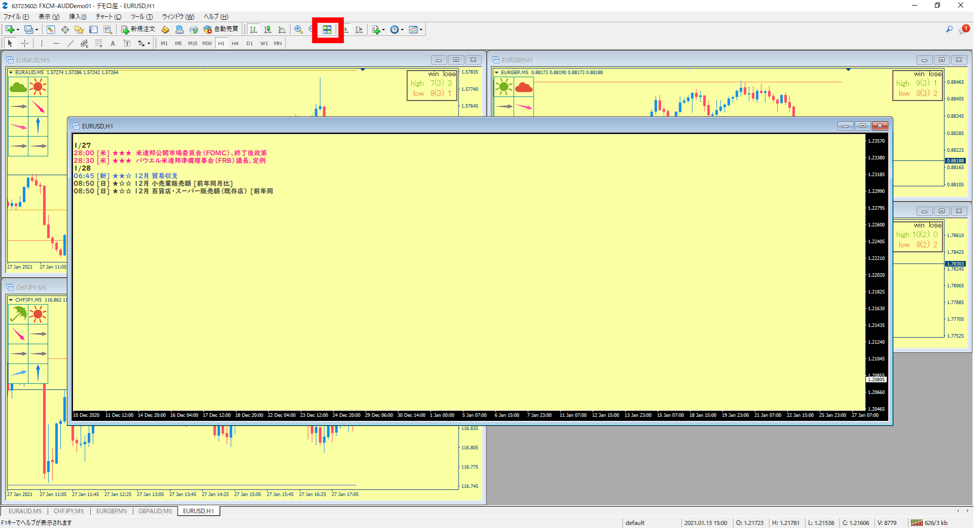Open MetaEditor yellow book icon
The image size is (980, 528).
[165, 29]
